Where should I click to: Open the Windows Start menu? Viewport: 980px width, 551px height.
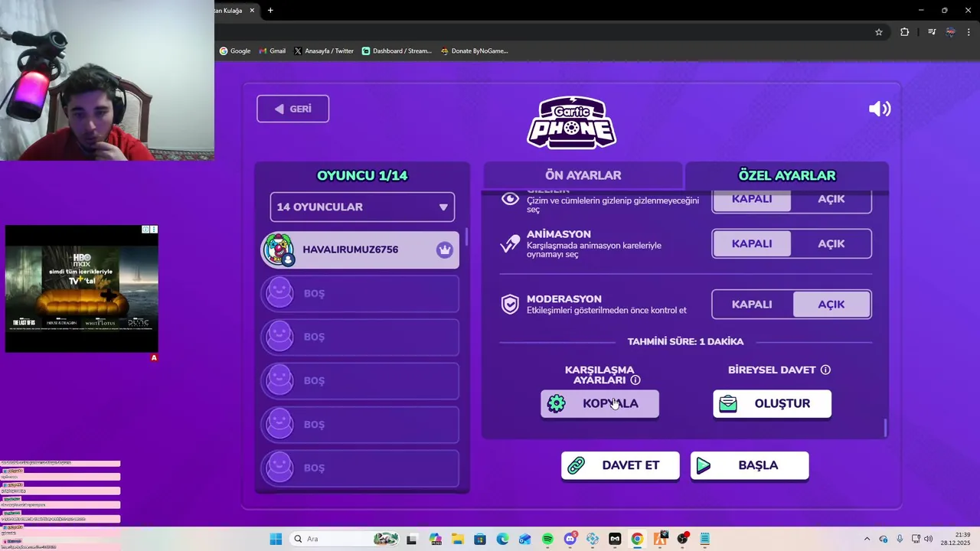(x=276, y=539)
